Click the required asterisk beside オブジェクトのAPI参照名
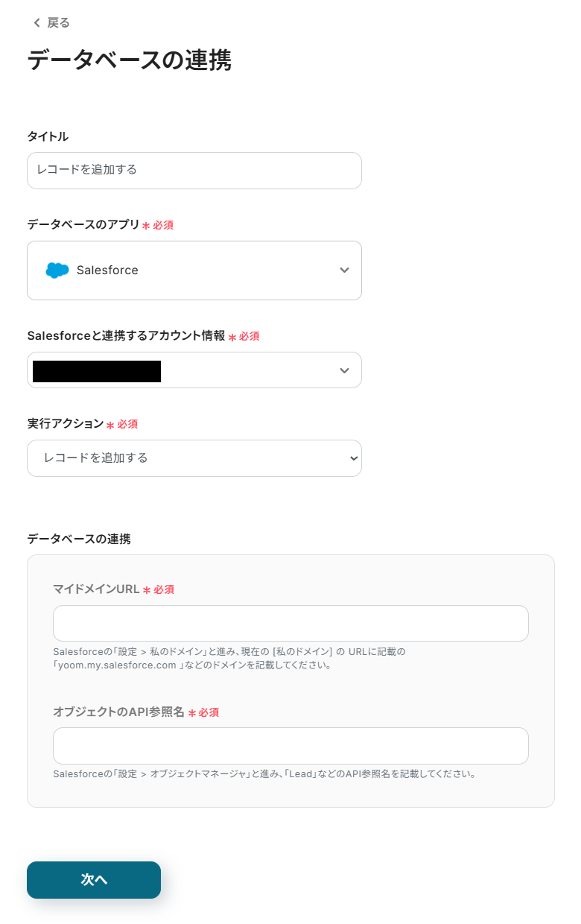The width and height of the screenshot is (581, 924). click(191, 713)
